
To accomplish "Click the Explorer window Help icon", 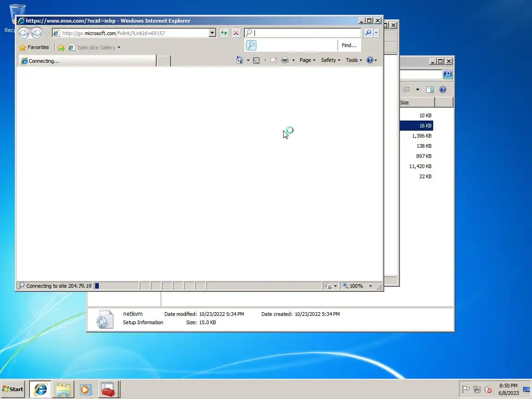I will [443, 90].
